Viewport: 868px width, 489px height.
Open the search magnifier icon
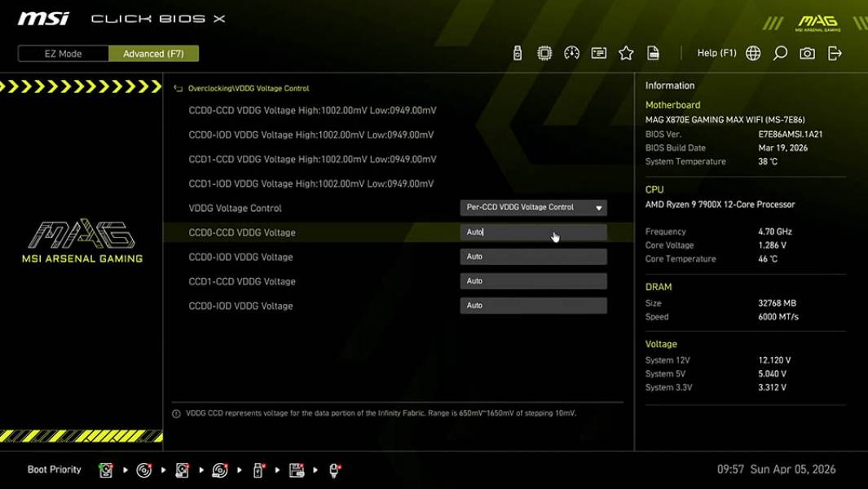[x=778, y=52]
